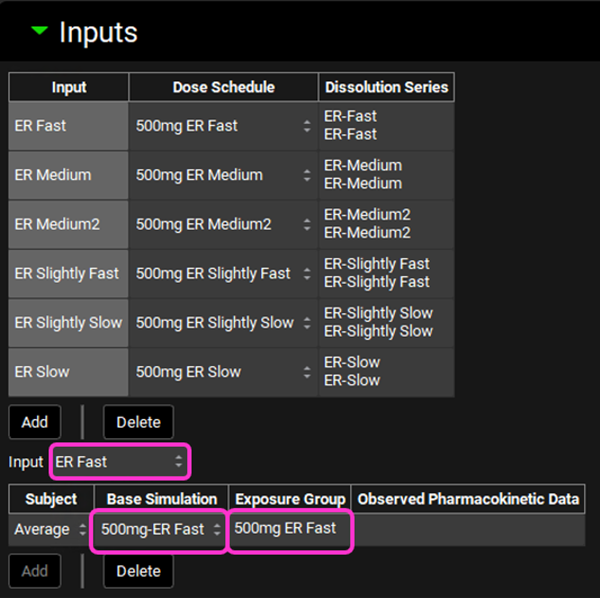Open the 500mg ER Slightly Fast dropdown
Image resolution: width=600 pixels, height=598 pixels.
(x=223, y=273)
